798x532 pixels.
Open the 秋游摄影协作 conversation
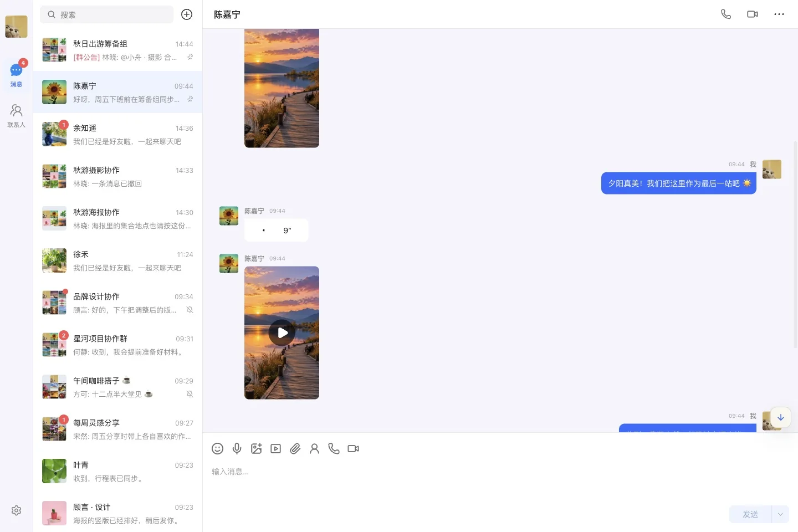point(117,176)
